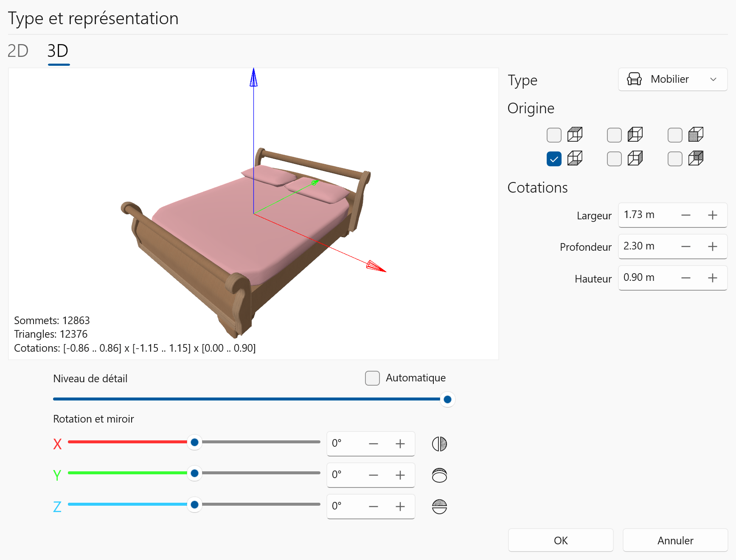Check the origin box beside front-shaded cube
The height and width of the screenshot is (560, 736).
click(x=675, y=135)
